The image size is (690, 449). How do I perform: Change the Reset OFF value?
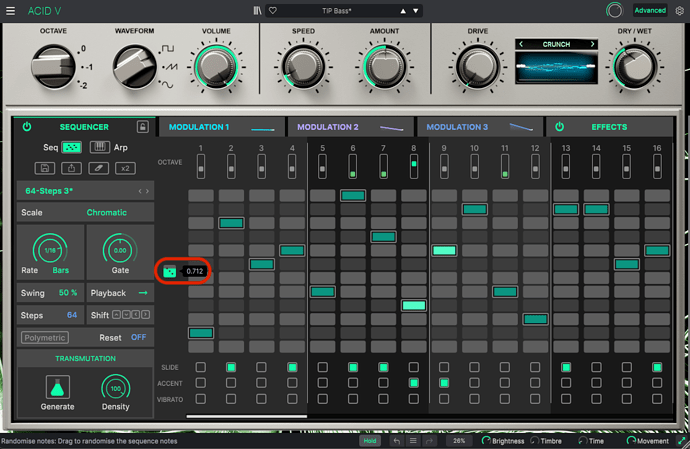pyautogui.click(x=138, y=337)
